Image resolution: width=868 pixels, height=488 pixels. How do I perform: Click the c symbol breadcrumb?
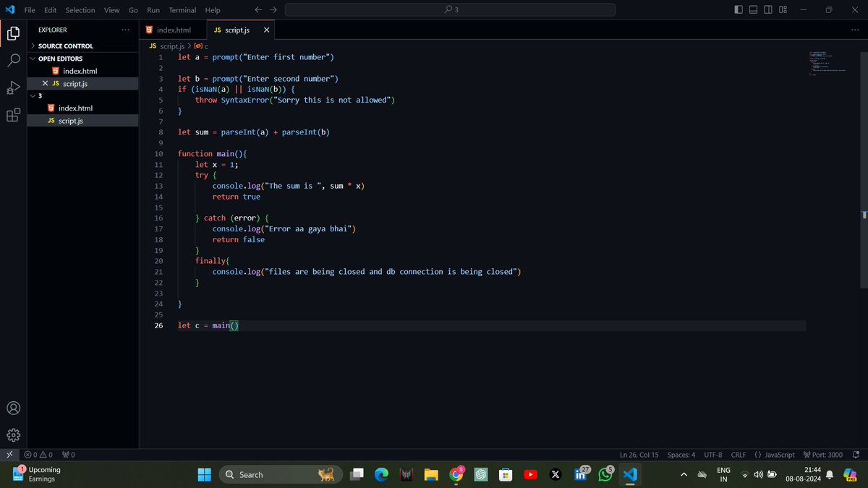click(x=201, y=46)
